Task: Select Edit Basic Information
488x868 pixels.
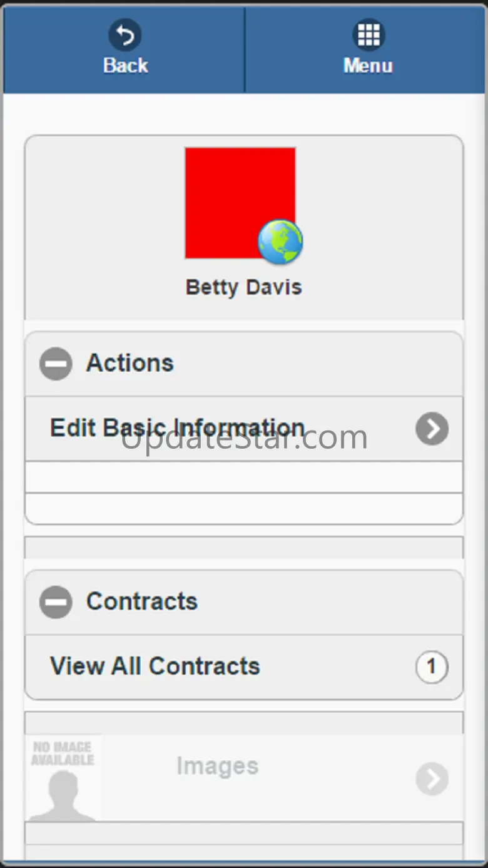Action: pyautogui.click(x=177, y=429)
